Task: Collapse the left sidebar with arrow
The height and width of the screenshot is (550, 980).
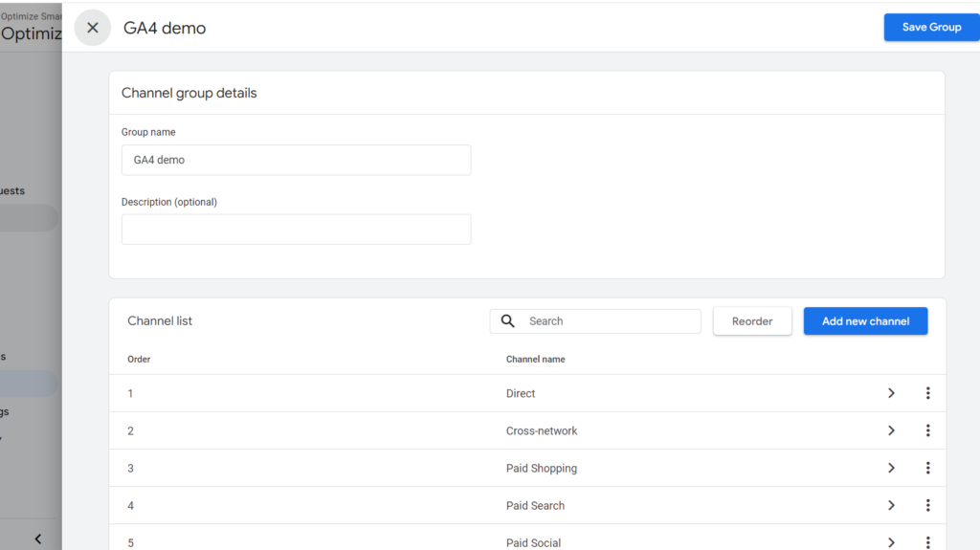Action: [x=38, y=539]
